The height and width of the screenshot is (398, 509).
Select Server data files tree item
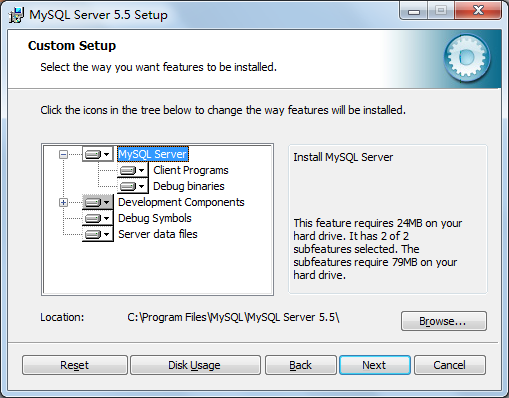158,234
